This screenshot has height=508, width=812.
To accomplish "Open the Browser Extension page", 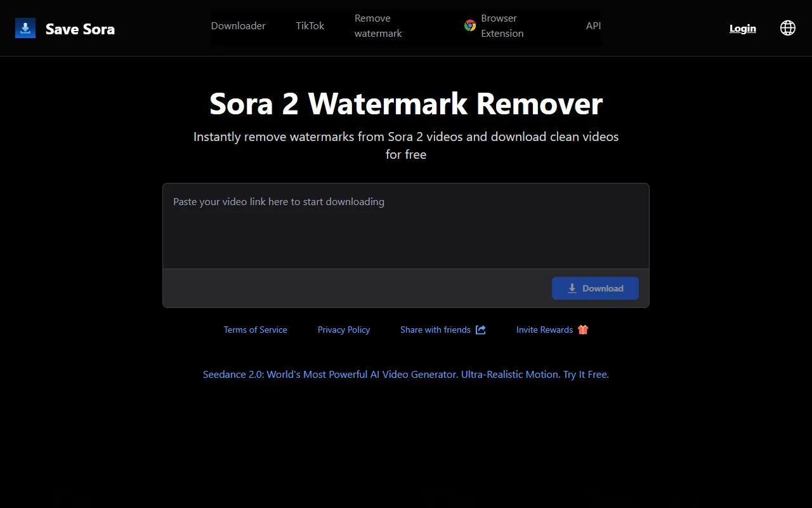I will (502, 26).
